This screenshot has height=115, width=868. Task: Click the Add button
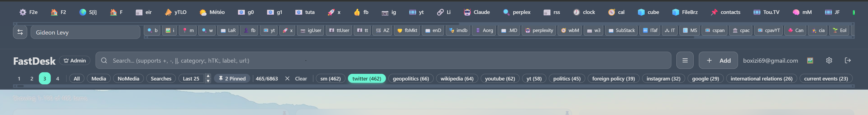pos(718,60)
